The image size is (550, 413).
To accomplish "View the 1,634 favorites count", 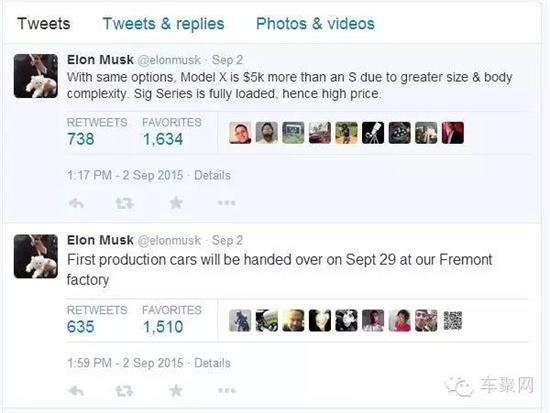I will 163,139.
